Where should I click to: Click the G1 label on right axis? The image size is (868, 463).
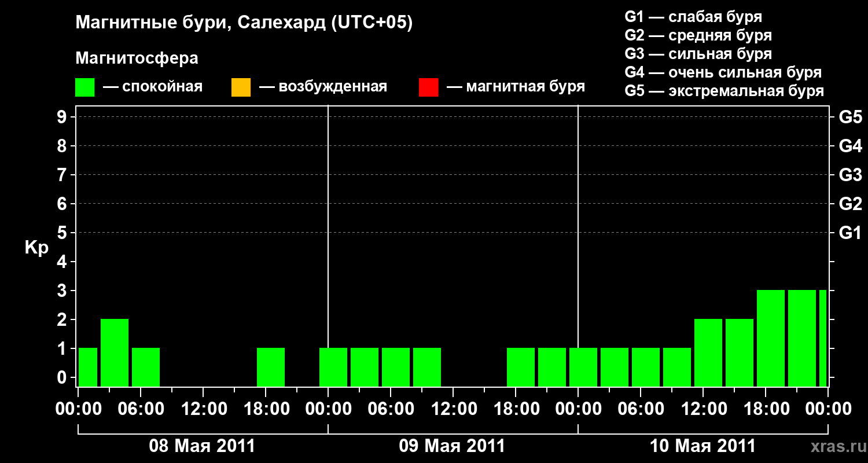tap(850, 233)
